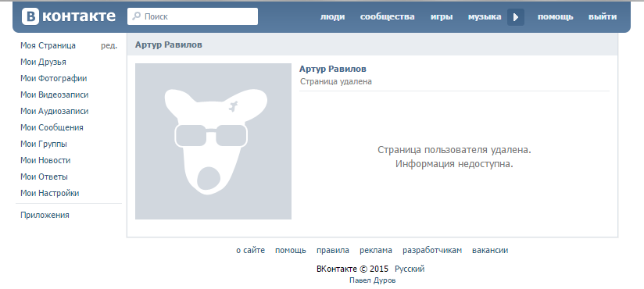This screenshot has width=644, height=289.
Task: Click the ред. edit link
Action: click(x=109, y=46)
